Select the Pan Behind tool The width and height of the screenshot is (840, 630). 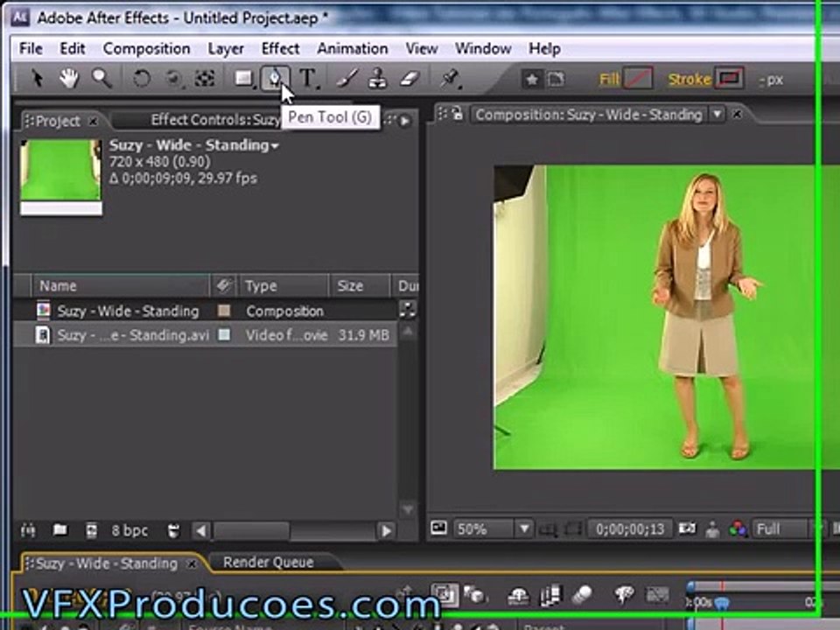[204, 79]
